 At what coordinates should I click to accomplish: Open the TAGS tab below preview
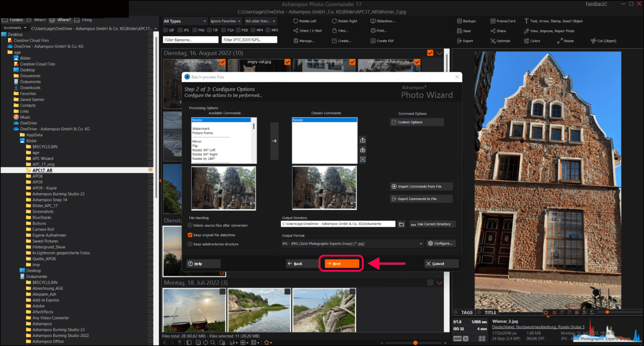[463, 312]
